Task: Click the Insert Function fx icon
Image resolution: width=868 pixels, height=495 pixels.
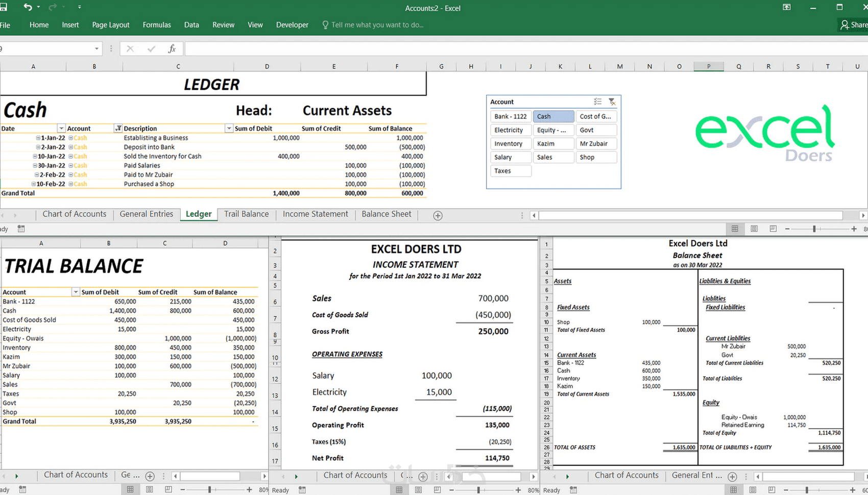Action: click(172, 48)
